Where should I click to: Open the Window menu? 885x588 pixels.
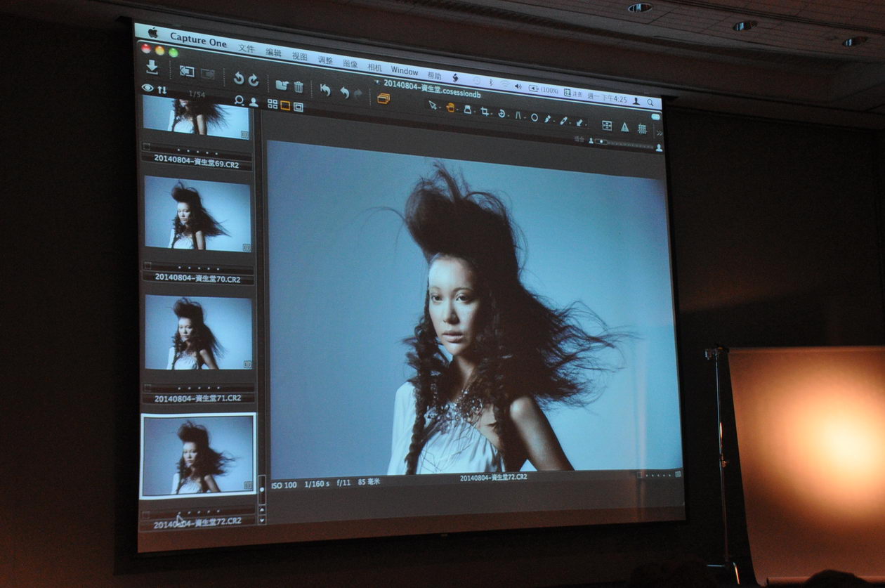405,71
